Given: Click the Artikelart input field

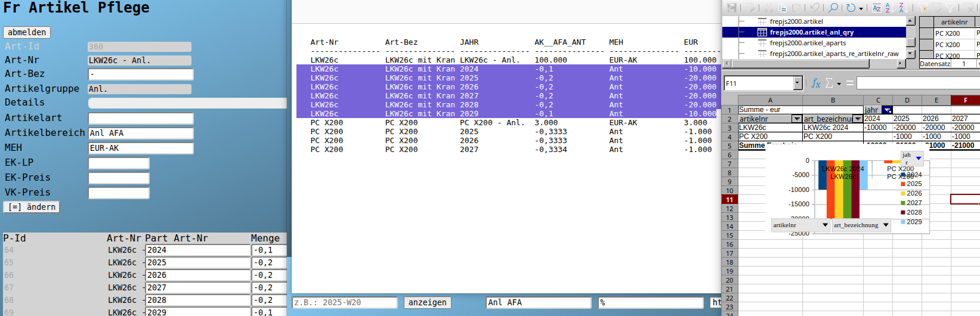Looking at the screenshot, I should [x=141, y=118].
